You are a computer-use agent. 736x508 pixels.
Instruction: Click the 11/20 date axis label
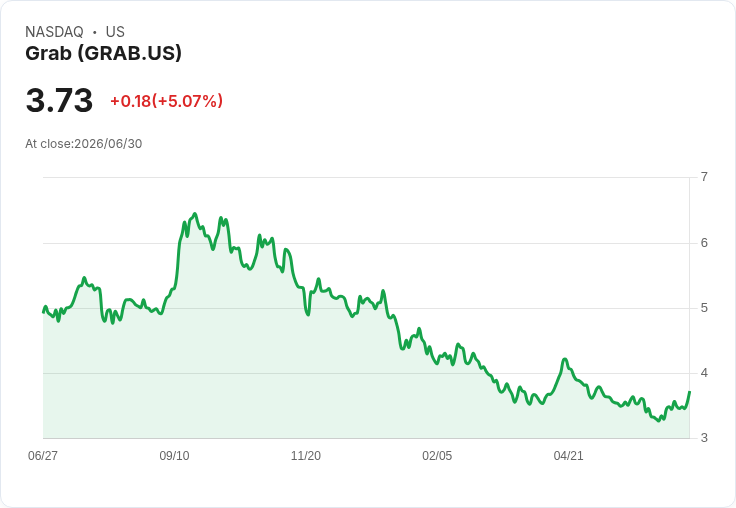tap(306, 456)
